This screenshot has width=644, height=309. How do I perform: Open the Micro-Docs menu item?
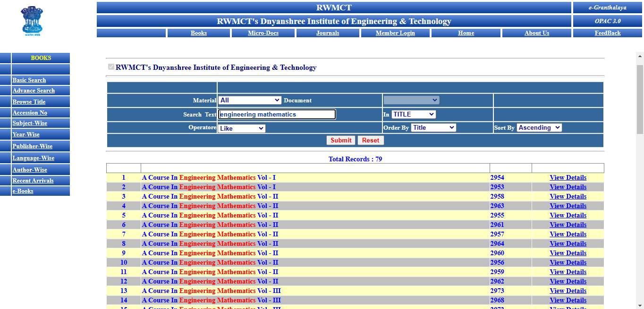263,33
